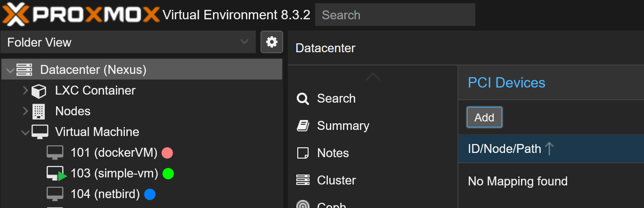644x208 pixels.
Task: Click the Add button under PCI Devices
Action: (484, 118)
